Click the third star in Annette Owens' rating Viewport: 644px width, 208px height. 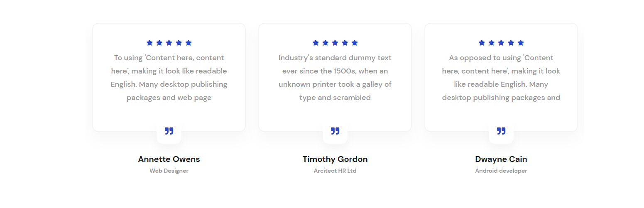tap(169, 43)
